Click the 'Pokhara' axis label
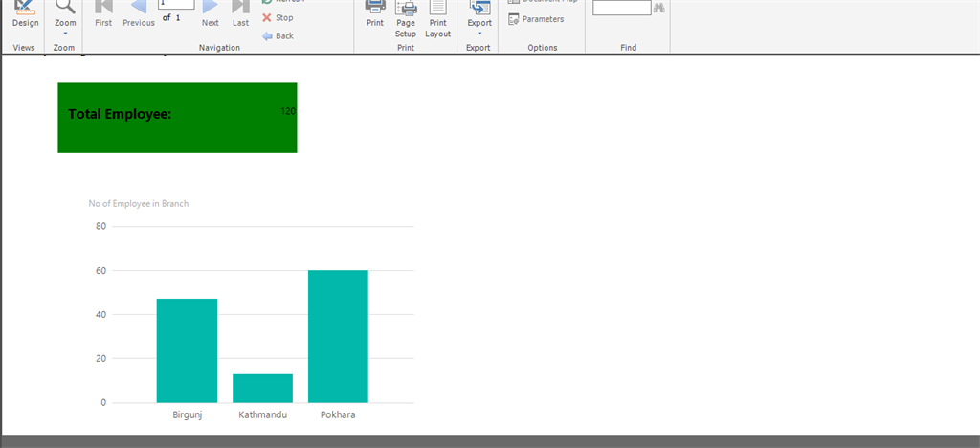This screenshot has height=448, width=980. click(338, 414)
